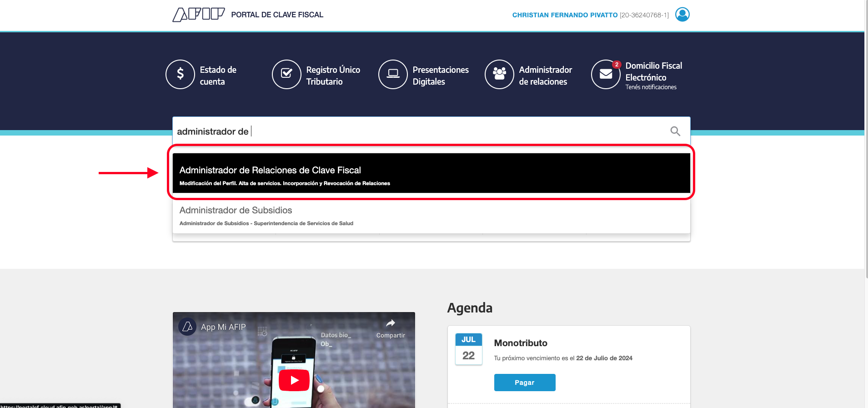The image size is (868, 408).
Task: Click the Pagar button for Monotributo
Action: pos(524,383)
